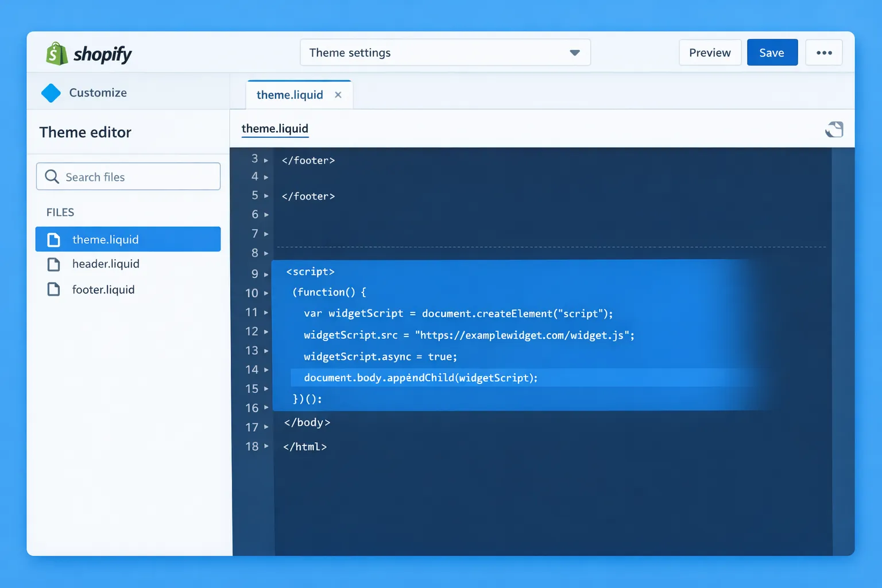Click the theme.liquid breadcrumb label

pyautogui.click(x=274, y=128)
